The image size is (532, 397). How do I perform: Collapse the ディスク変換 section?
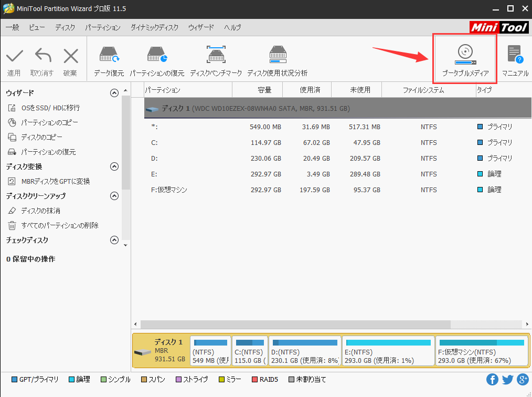coord(114,166)
